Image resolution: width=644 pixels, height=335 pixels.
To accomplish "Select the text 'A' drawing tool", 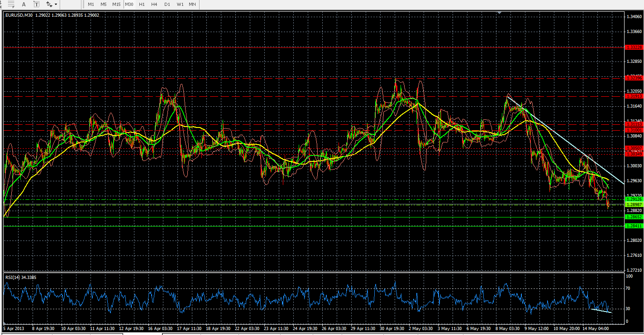I will [24, 4].
